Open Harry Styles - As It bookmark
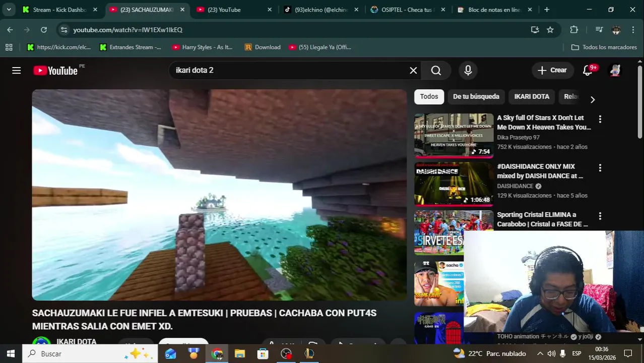 pyautogui.click(x=202, y=47)
